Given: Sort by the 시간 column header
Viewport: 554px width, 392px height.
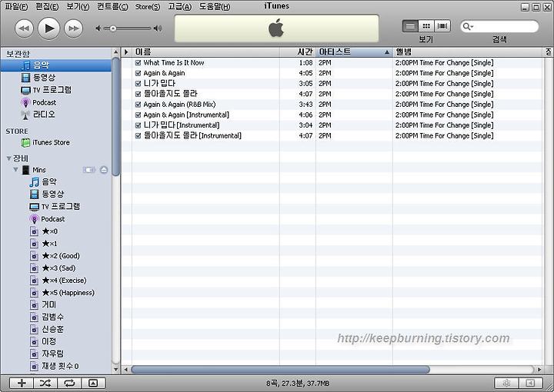Looking at the screenshot, I should [x=298, y=52].
